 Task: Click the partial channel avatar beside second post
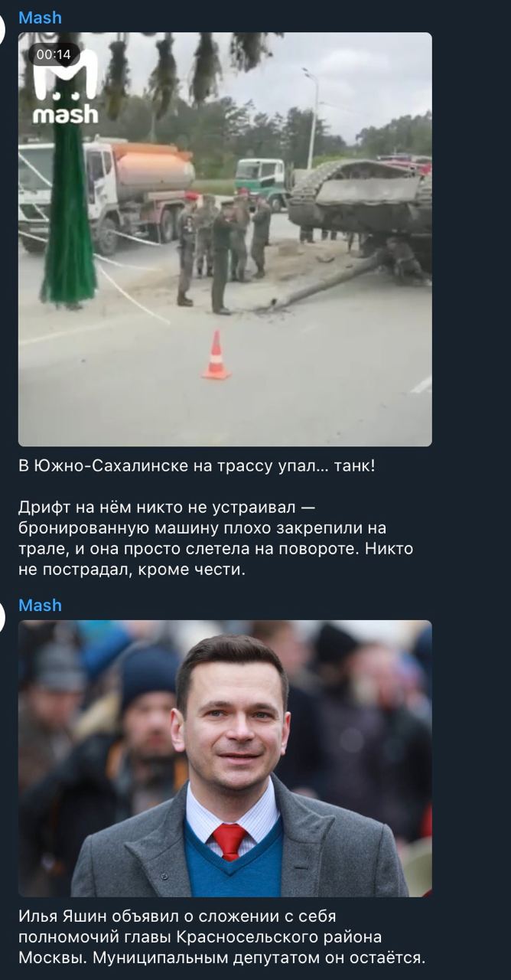pos(3,616)
